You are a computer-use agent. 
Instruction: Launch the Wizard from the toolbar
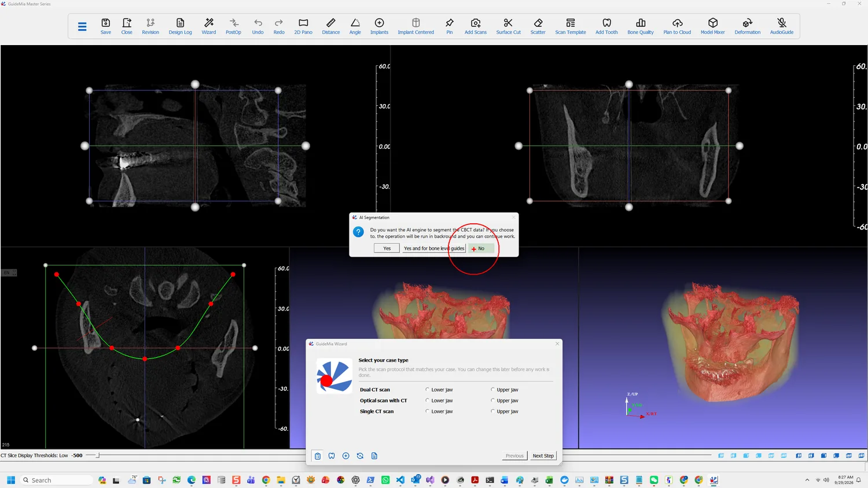pos(209,27)
